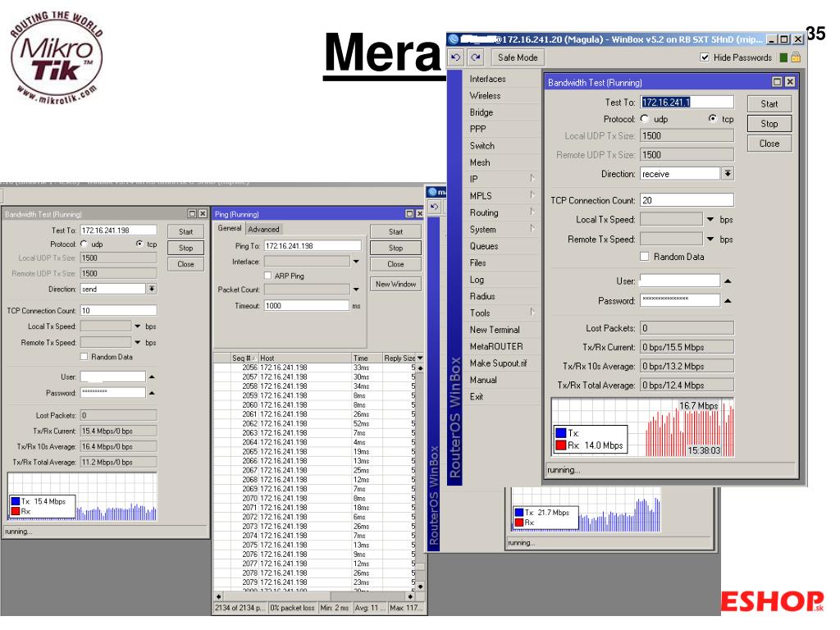
Task: Click Stop in left Bandwidth Test
Action: tap(185, 248)
